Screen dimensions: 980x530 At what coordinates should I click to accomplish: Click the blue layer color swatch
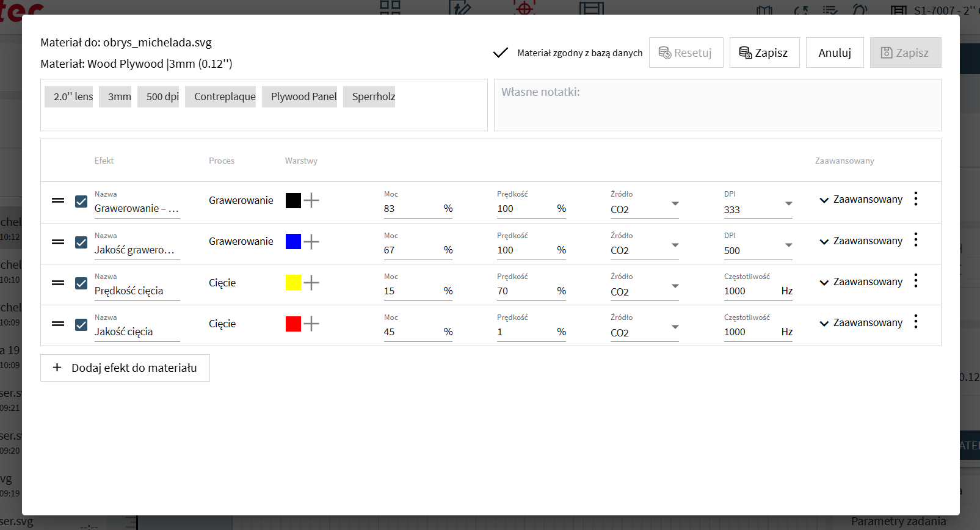click(x=293, y=242)
